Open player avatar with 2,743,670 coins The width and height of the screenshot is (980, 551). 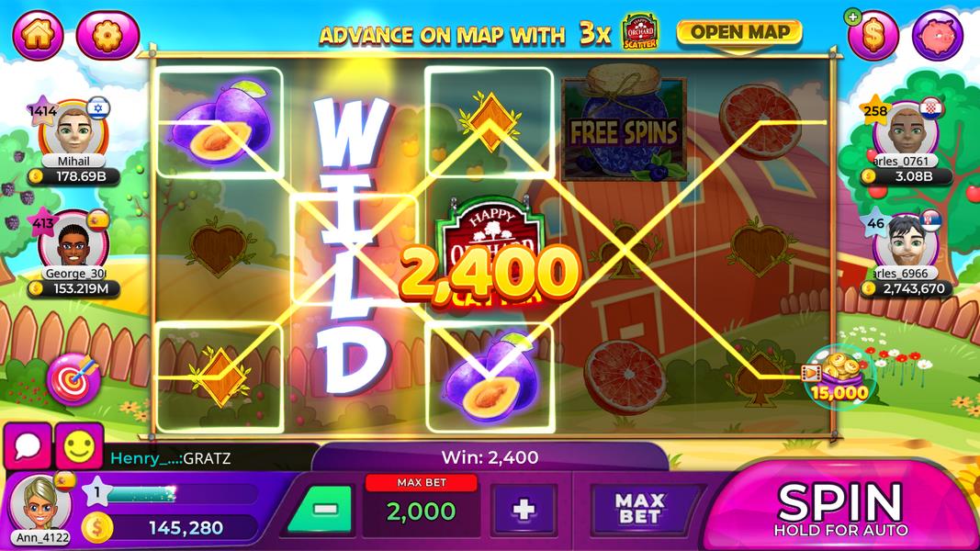[906, 243]
